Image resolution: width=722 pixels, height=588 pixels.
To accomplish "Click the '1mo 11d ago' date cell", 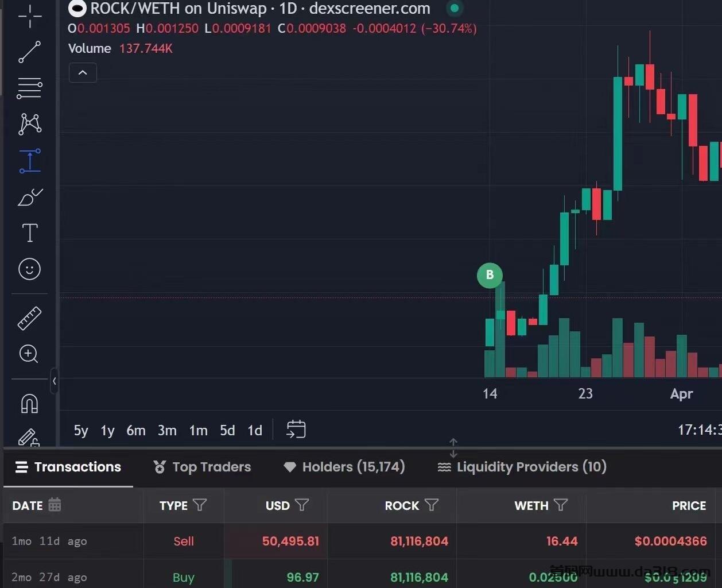I will (x=49, y=541).
